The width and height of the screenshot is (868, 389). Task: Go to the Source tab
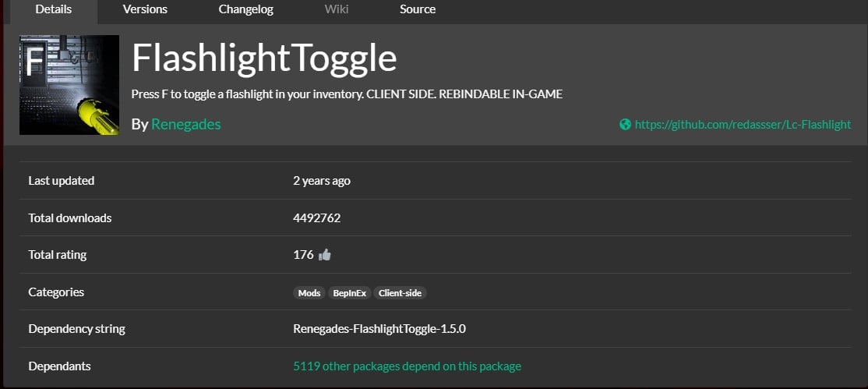click(418, 9)
